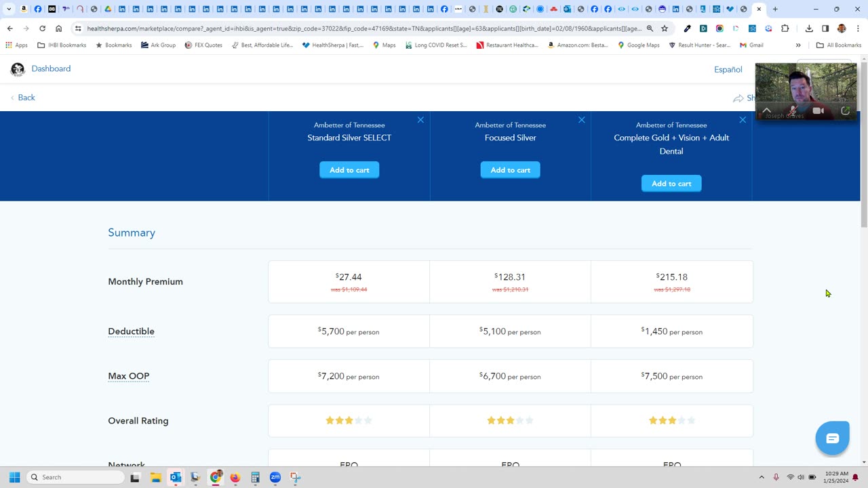Open browser home page
This screenshot has width=868, height=488.
pyautogui.click(x=58, y=28)
